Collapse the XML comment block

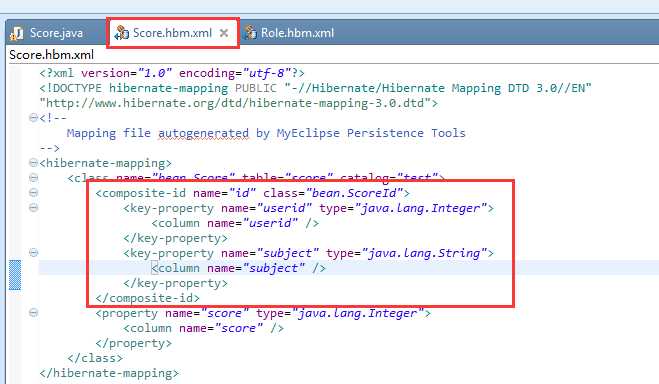pos(34,118)
